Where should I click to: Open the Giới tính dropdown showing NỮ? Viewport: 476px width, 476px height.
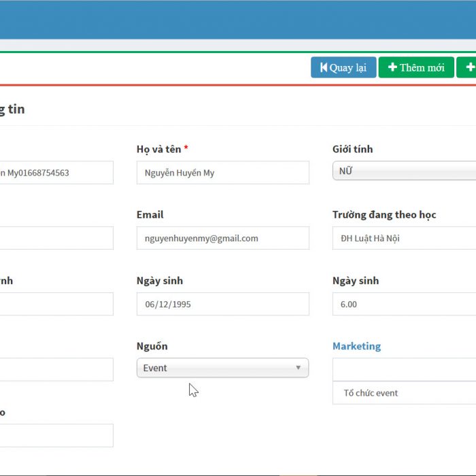pos(404,171)
